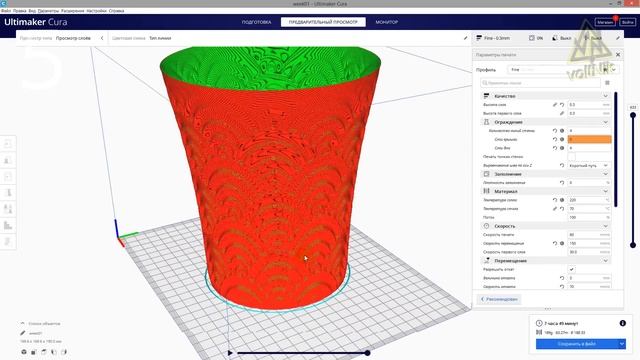
Task: Switch to the ПОДГОТОВКА stage tab
Action: click(256, 22)
